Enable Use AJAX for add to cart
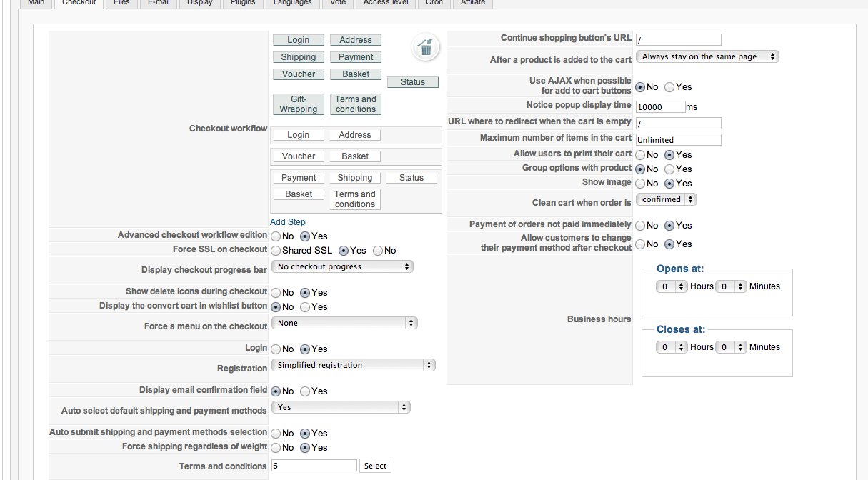The width and height of the screenshot is (868, 480). 669,87
